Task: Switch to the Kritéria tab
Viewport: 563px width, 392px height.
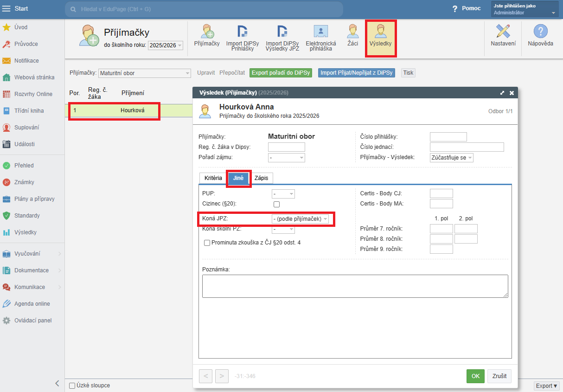Action: (x=213, y=178)
